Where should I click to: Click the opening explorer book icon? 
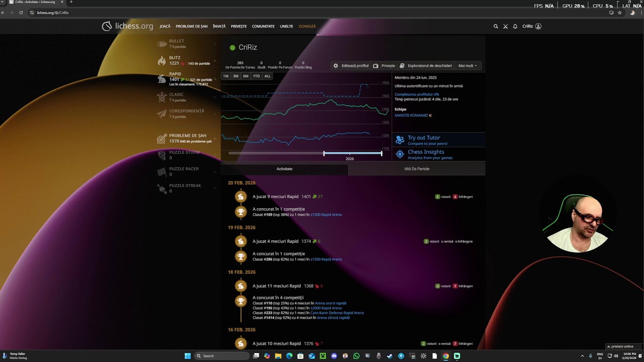coord(402,66)
